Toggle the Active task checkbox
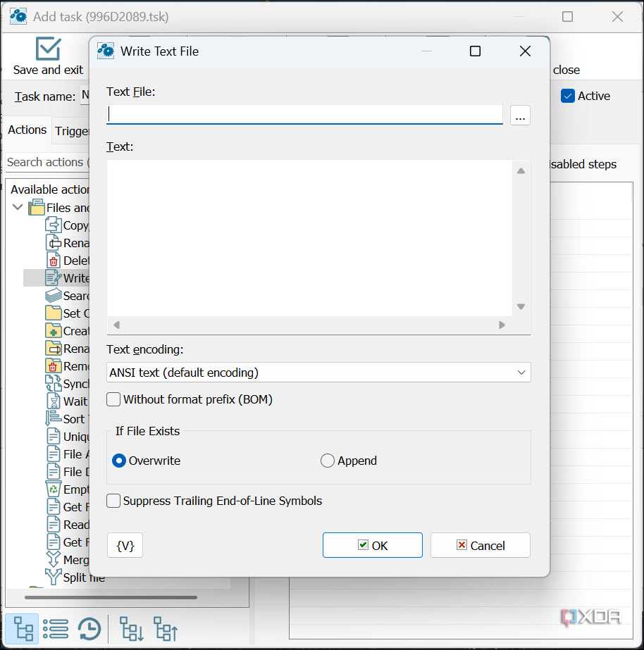644x650 pixels. point(568,96)
